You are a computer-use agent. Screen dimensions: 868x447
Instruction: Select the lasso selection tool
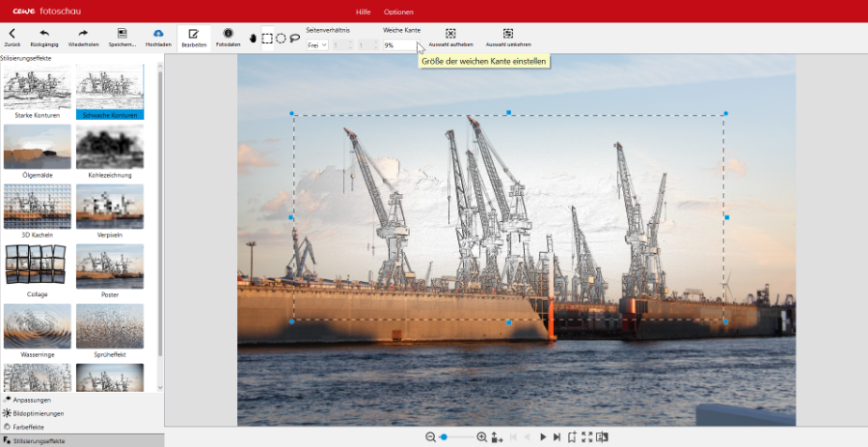(294, 39)
